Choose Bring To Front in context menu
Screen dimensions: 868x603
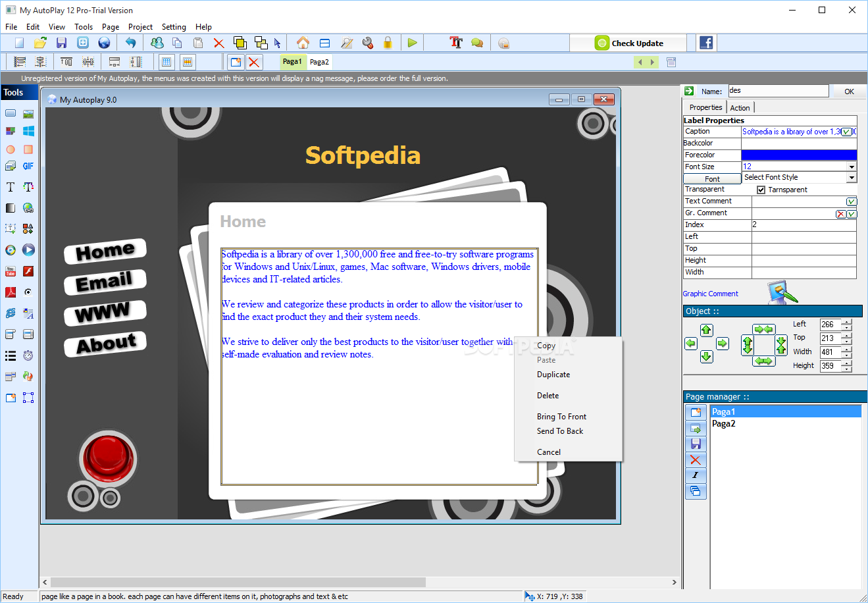pyautogui.click(x=561, y=417)
